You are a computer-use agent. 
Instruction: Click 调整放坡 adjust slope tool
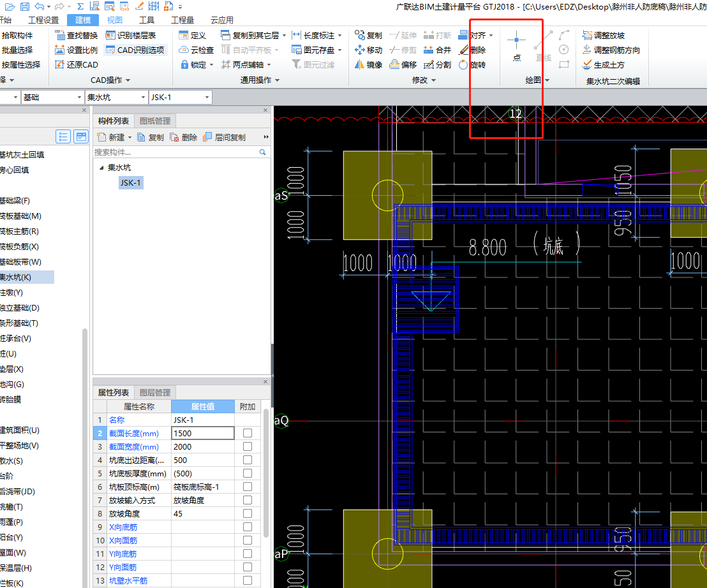(603, 35)
